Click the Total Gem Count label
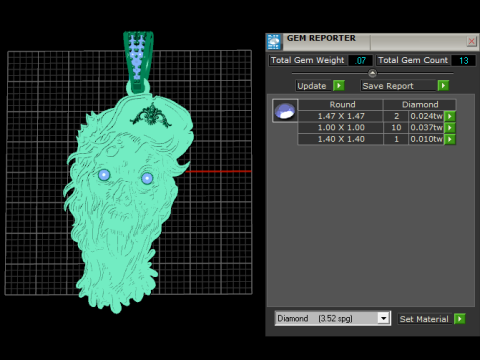Image resolution: width=480 pixels, height=360 pixels. pyautogui.click(x=413, y=60)
